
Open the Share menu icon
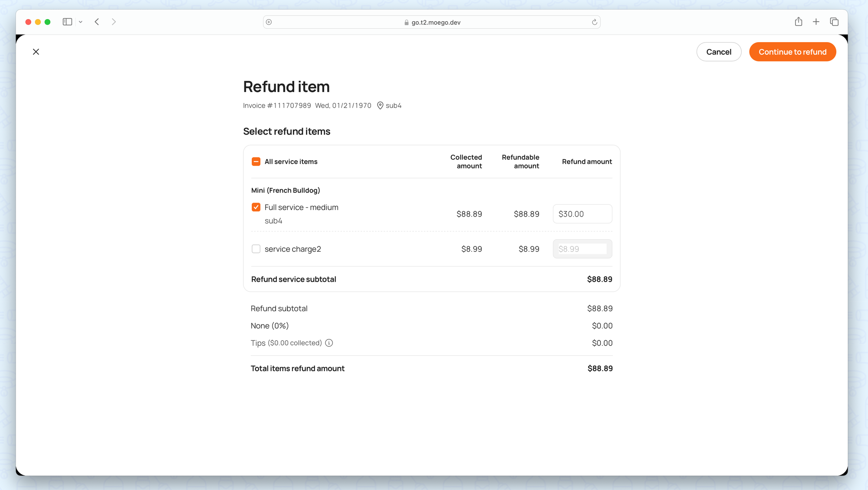click(799, 22)
